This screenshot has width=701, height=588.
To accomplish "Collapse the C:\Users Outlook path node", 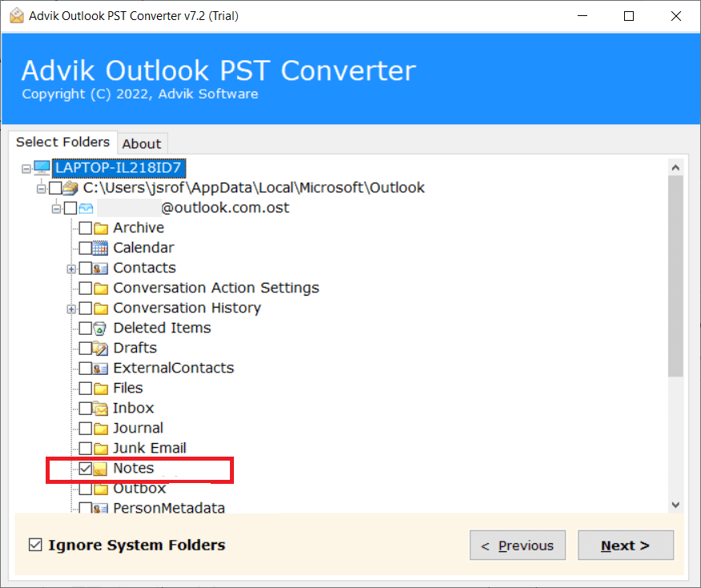I will (41, 189).
